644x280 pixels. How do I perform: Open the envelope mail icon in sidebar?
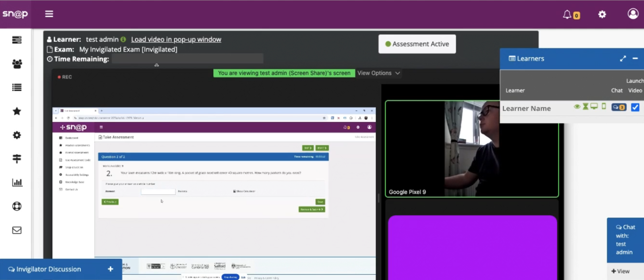[x=17, y=230]
